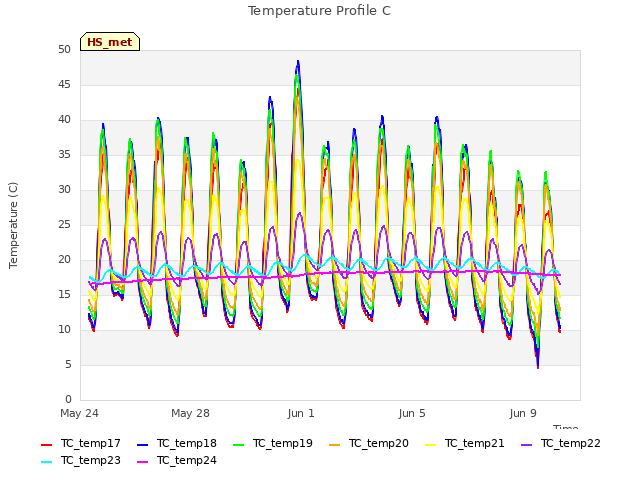Viewport: 640px width, 480px height.
Task: Click the blue TC_temp18 legend swatch
Action: point(142,444)
